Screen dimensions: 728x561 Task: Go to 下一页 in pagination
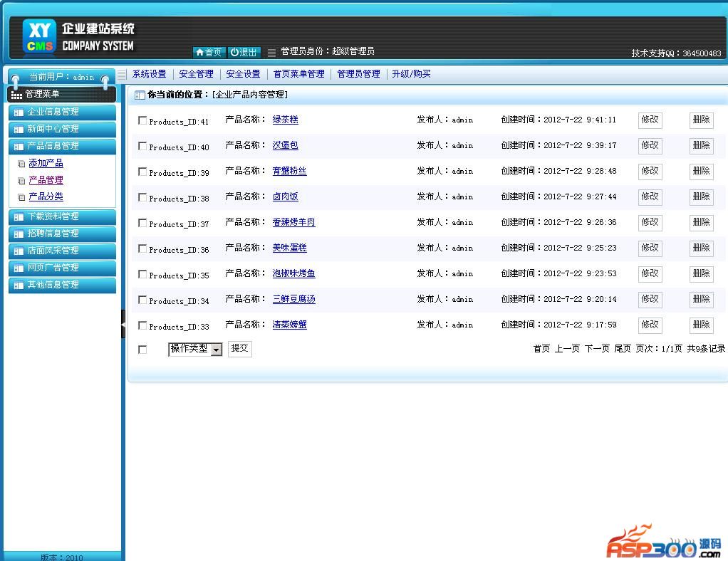click(x=597, y=349)
